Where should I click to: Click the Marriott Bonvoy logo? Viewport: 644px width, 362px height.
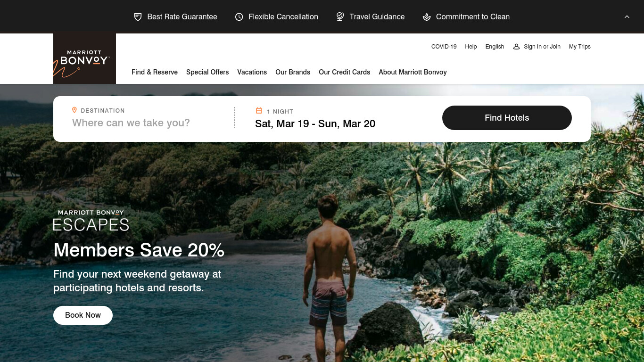(84, 58)
